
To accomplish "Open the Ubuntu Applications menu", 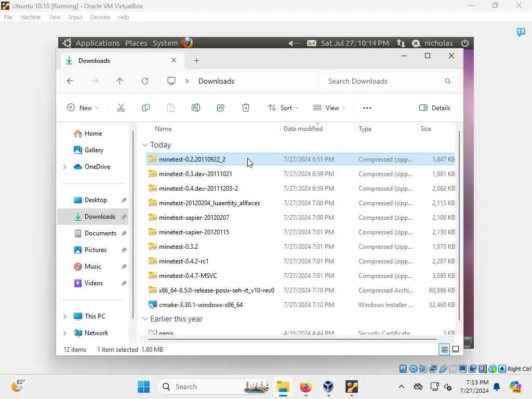I will pyautogui.click(x=98, y=43).
